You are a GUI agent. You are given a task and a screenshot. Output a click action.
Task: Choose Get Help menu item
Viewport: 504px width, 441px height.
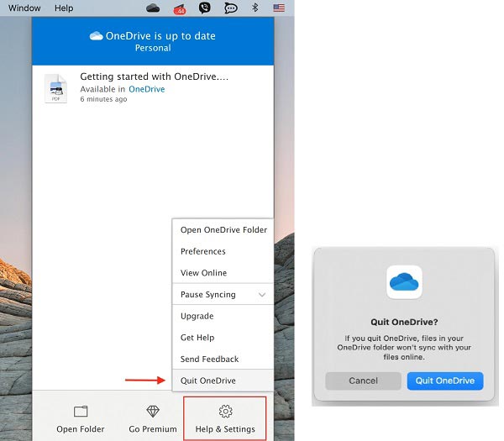(223, 338)
